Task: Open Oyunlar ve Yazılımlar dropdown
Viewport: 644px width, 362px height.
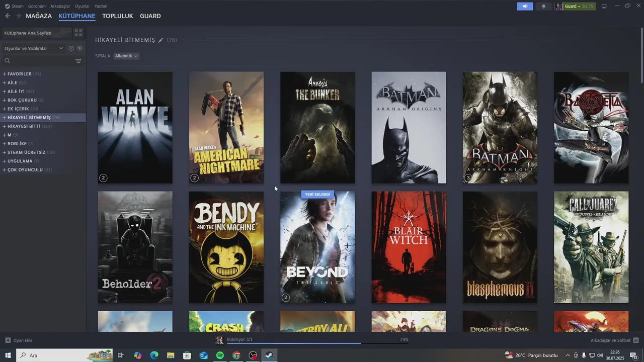Action: point(34,48)
